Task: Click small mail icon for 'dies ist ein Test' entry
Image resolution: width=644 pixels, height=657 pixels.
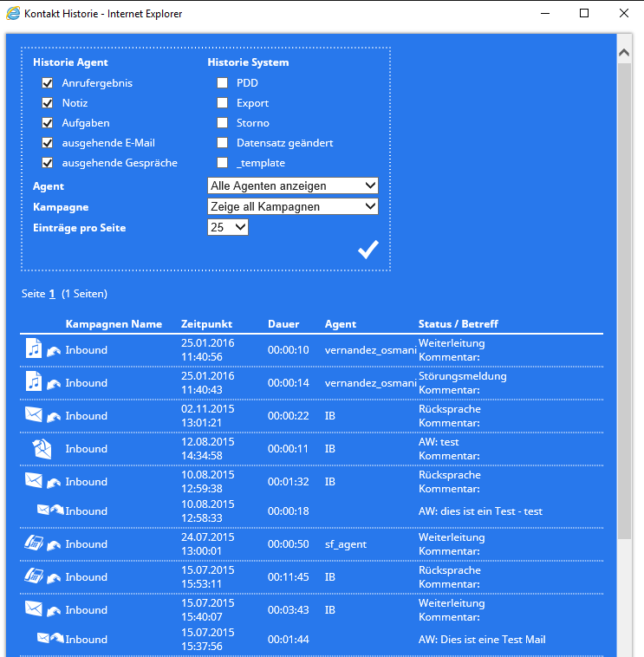Action: tap(43, 511)
